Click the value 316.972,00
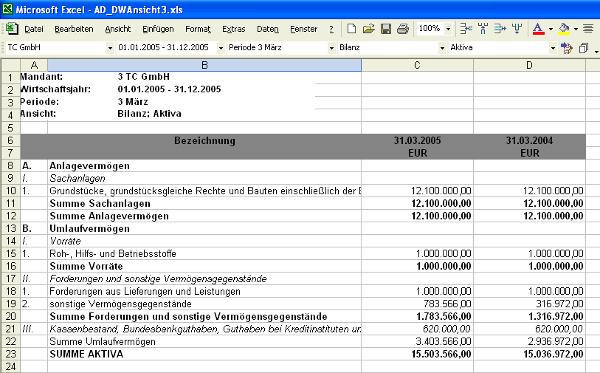Screen dimensions: 600x373 (x=559, y=304)
